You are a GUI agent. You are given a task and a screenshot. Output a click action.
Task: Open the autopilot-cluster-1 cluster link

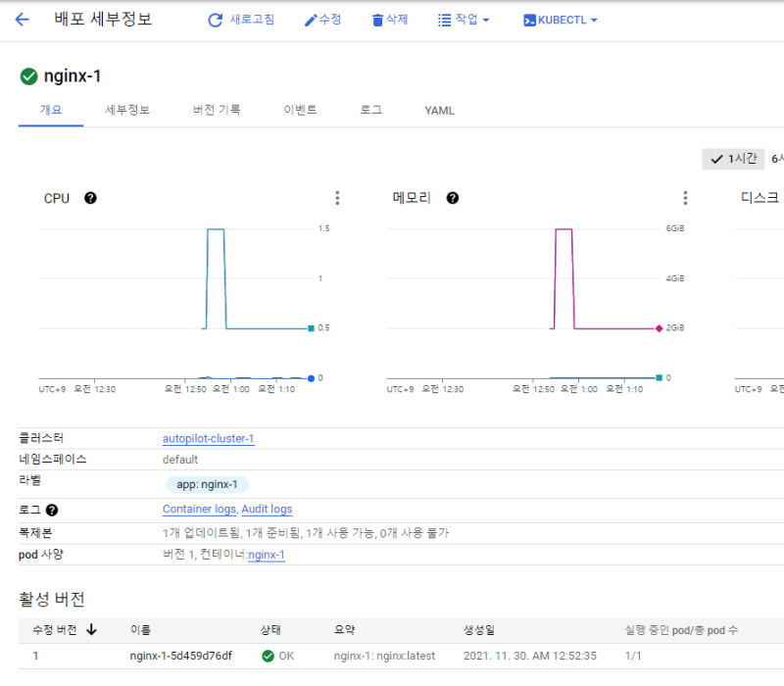[208, 439]
